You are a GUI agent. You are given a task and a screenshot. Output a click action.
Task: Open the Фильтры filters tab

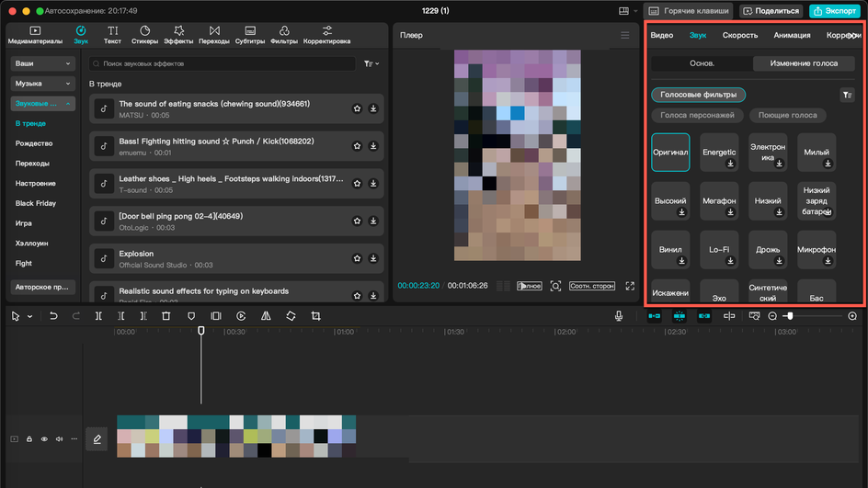pyautogui.click(x=283, y=35)
